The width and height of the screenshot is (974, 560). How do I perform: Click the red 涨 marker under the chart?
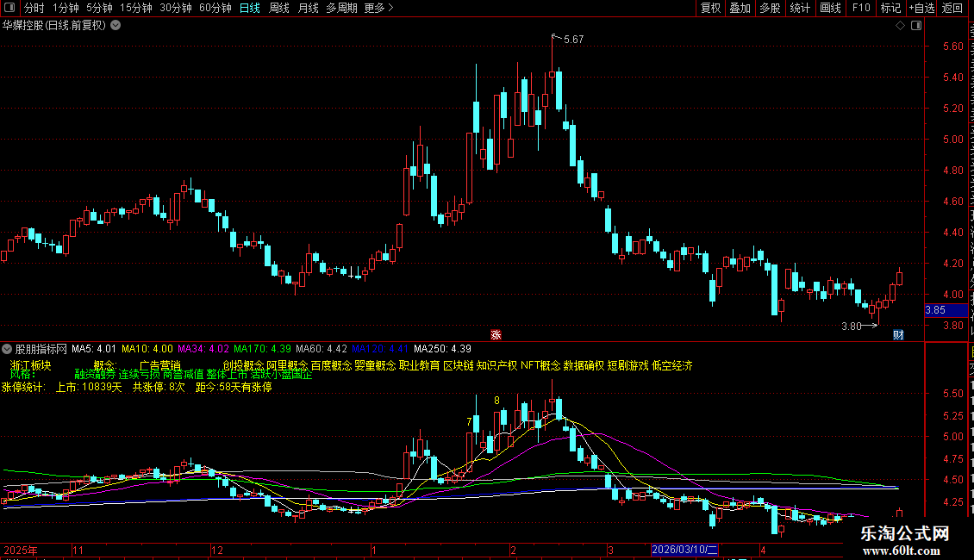pyautogui.click(x=496, y=334)
